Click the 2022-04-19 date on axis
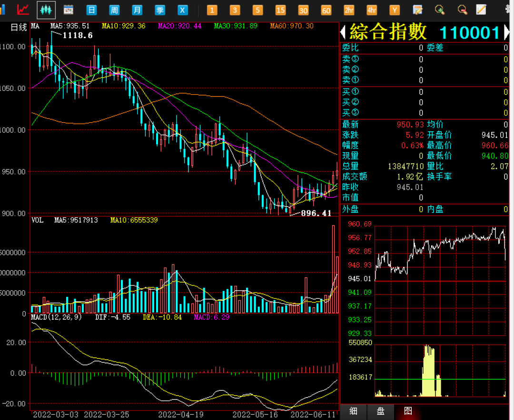 click(181, 414)
